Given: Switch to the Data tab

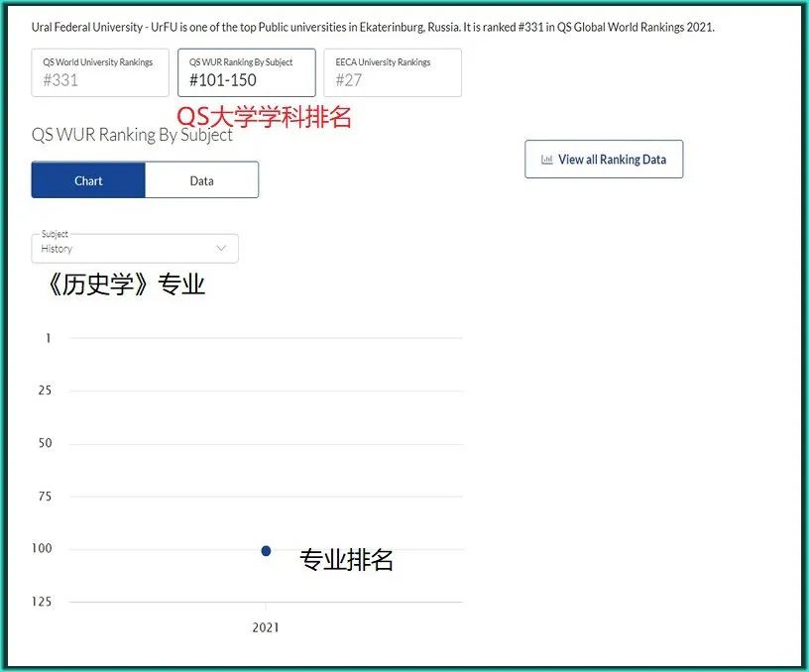Looking at the screenshot, I should click(x=201, y=180).
